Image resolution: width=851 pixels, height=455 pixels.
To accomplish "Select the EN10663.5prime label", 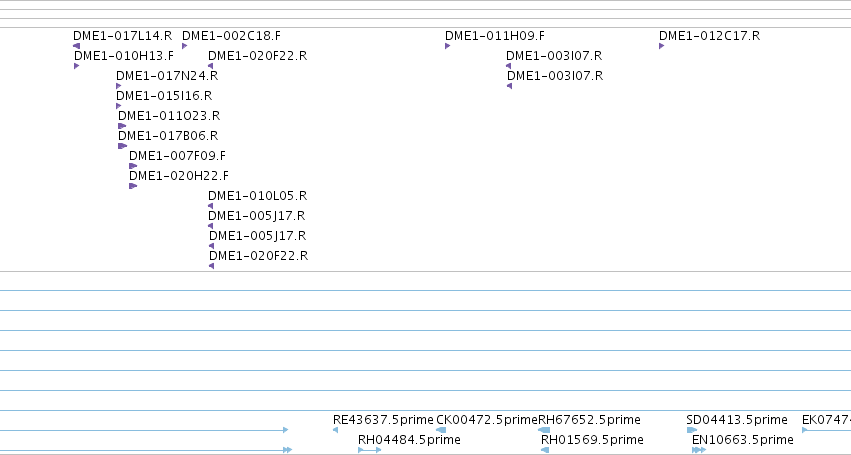I will click(x=743, y=440).
